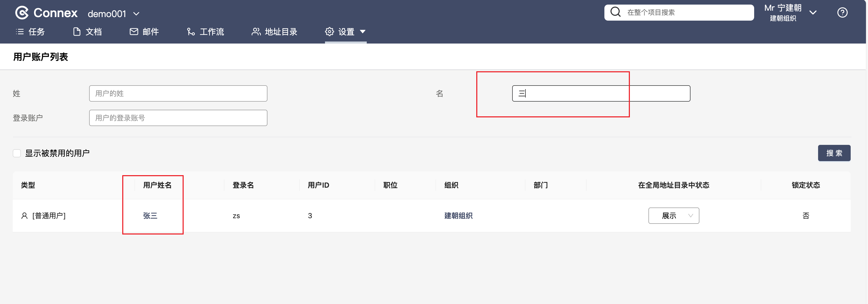Click the 工作流 workflow icon
This screenshot has height=304, width=868.
(x=191, y=32)
